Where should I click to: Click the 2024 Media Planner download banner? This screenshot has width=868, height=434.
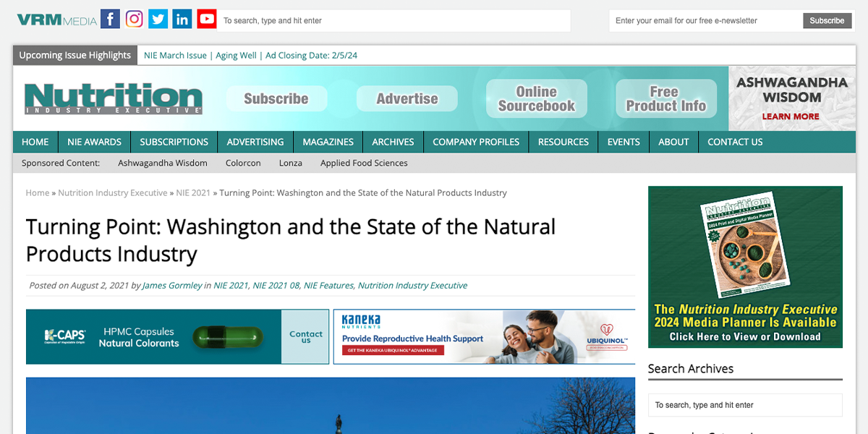745,266
